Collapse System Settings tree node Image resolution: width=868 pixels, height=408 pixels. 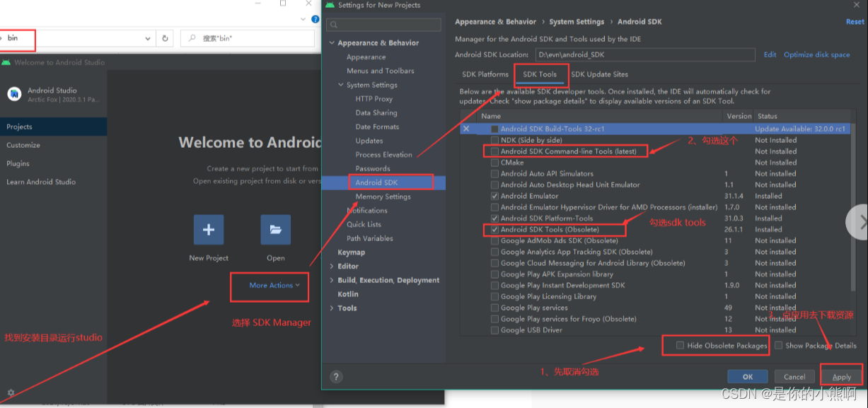coord(341,85)
